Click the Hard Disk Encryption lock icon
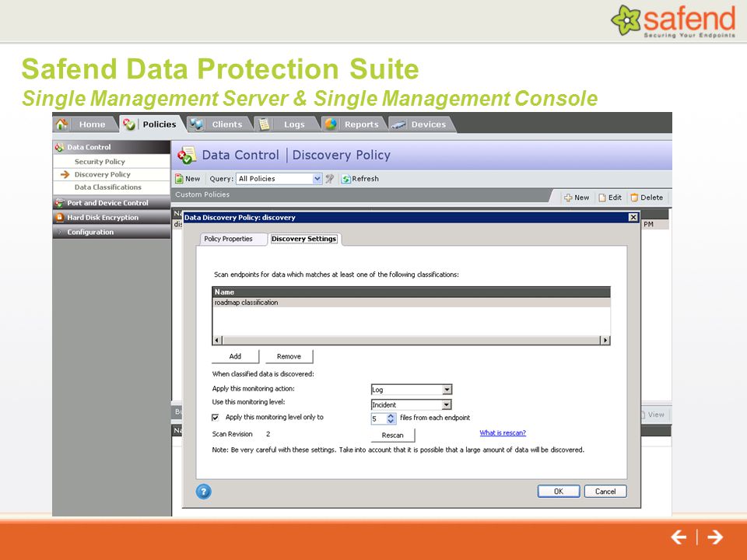The height and width of the screenshot is (560, 747). (60, 217)
